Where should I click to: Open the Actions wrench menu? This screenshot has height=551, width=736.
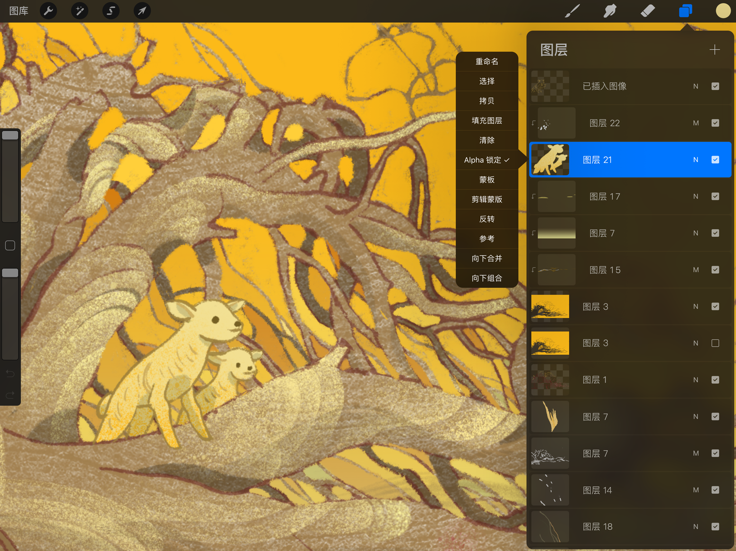pos(48,10)
